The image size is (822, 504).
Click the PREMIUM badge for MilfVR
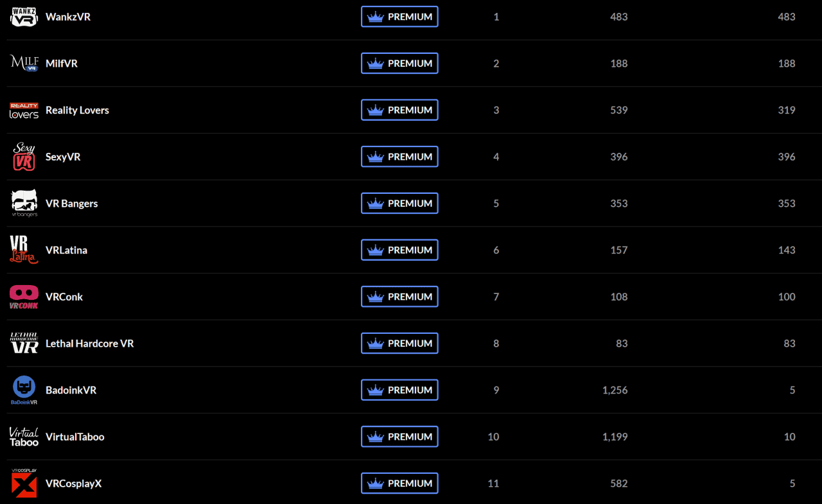pyautogui.click(x=399, y=64)
